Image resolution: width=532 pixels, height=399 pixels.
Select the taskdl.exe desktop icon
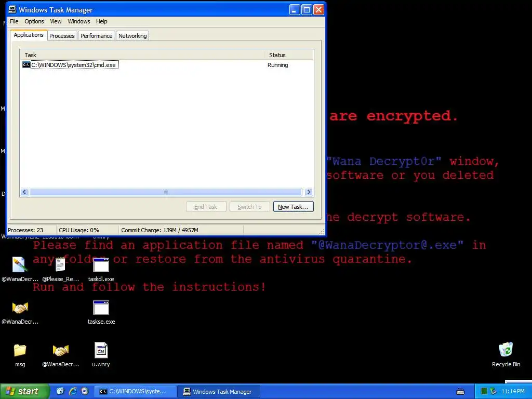101,270
